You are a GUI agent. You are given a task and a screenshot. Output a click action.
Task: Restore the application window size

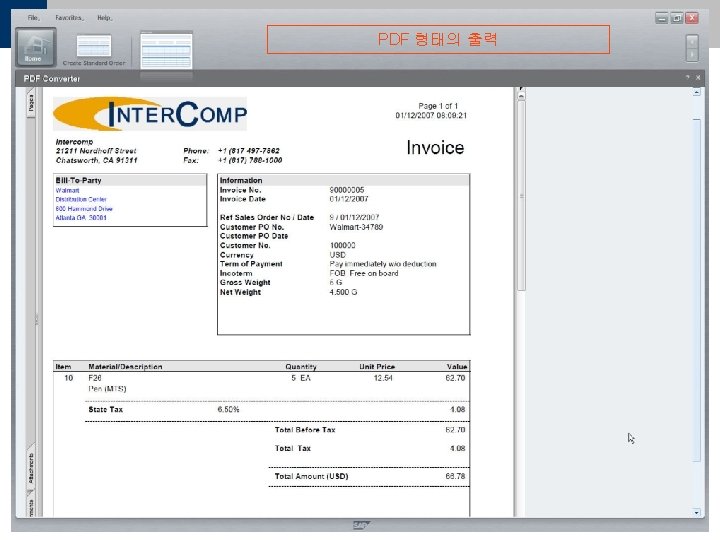click(x=677, y=18)
